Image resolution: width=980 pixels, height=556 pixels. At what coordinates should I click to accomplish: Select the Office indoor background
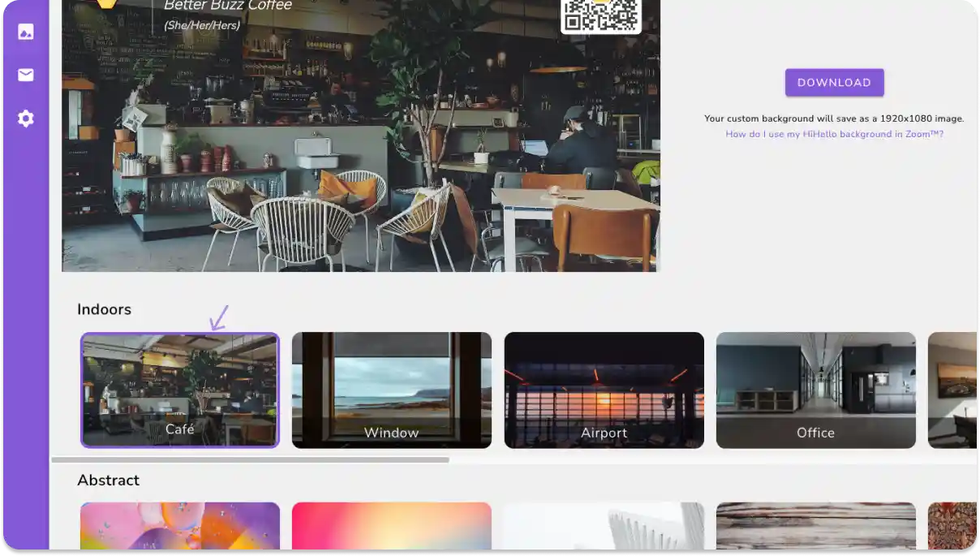click(x=815, y=390)
